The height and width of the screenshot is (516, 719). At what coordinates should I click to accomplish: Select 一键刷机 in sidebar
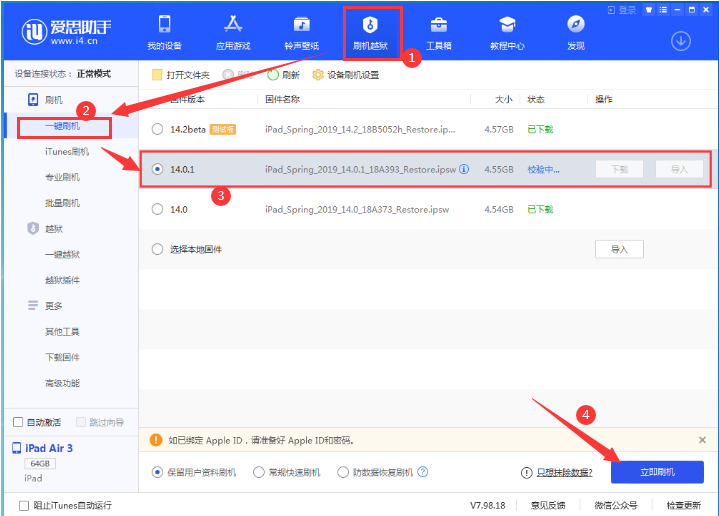click(63, 126)
